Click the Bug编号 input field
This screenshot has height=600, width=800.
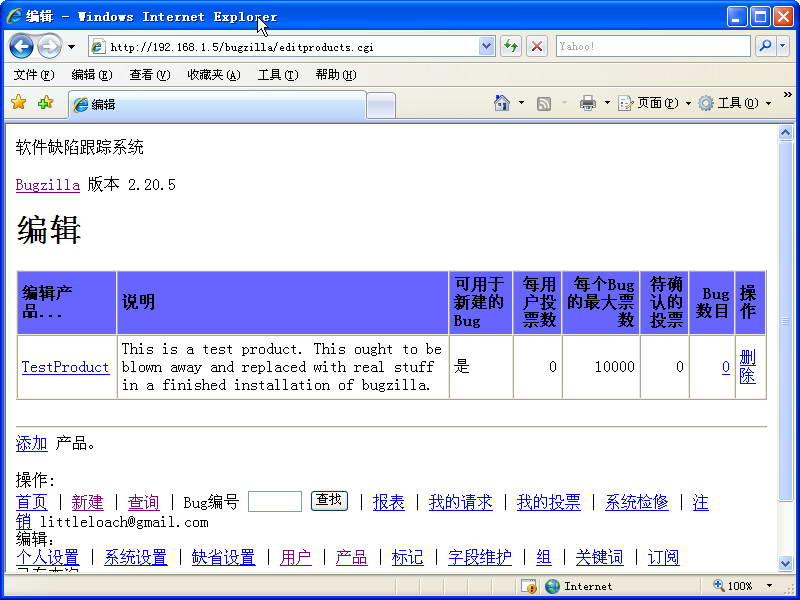[x=274, y=502]
